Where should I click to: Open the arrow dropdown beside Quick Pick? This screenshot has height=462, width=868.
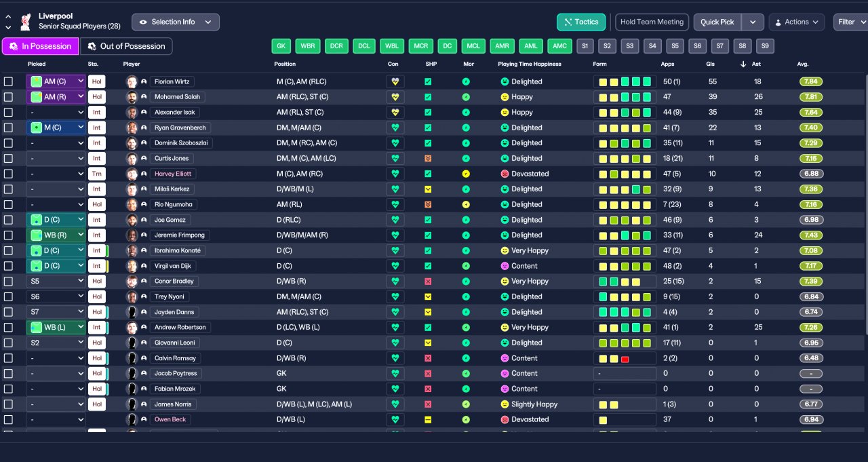coord(753,22)
